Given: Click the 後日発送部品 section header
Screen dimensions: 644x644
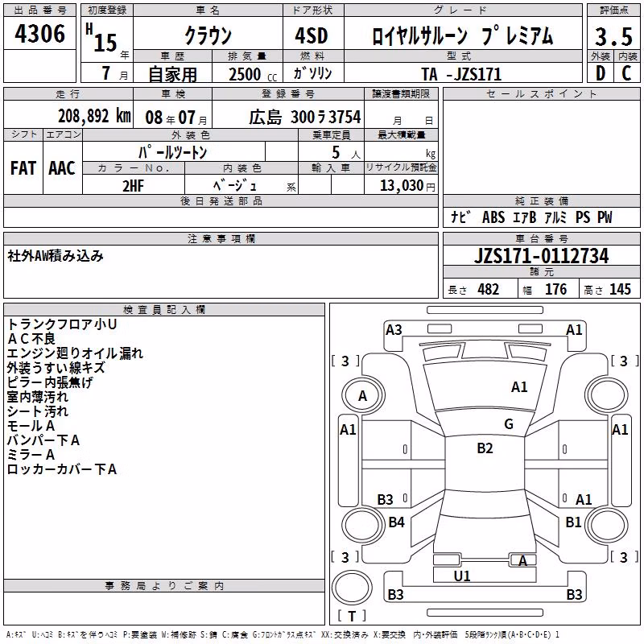Looking at the screenshot, I should coord(221,201).
